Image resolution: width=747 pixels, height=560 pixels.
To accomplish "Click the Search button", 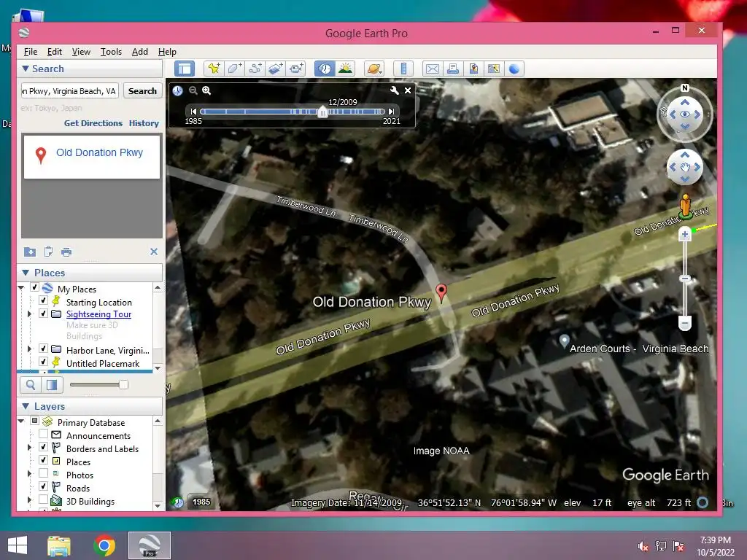I will coord(142,91).
